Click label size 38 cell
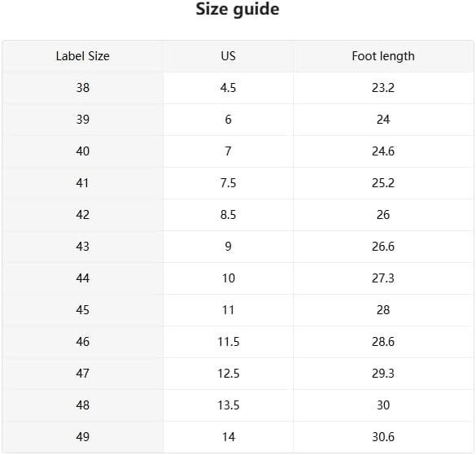The width and height of the screenshot is (476, 455). pyautogui.click(x=82, y=88)
